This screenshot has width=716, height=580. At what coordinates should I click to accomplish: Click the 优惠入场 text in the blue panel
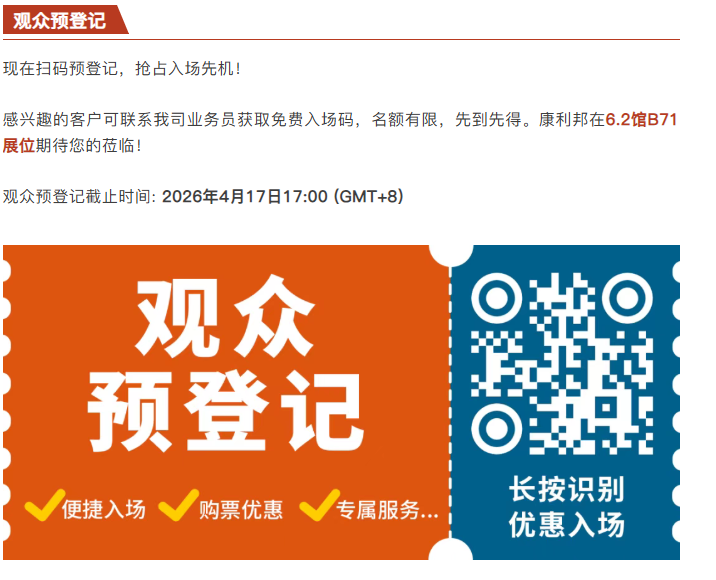pyautogui.click(x=566, y=524)
